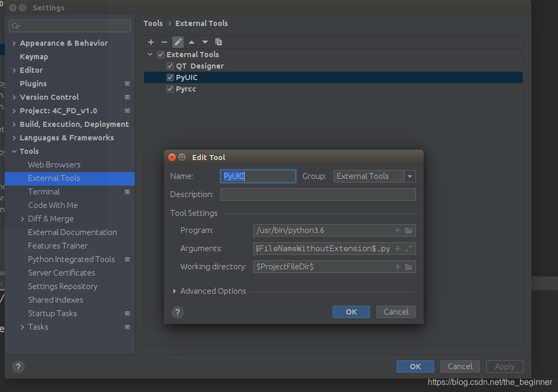Click the tool Name input field

click(x=258, y=176)
